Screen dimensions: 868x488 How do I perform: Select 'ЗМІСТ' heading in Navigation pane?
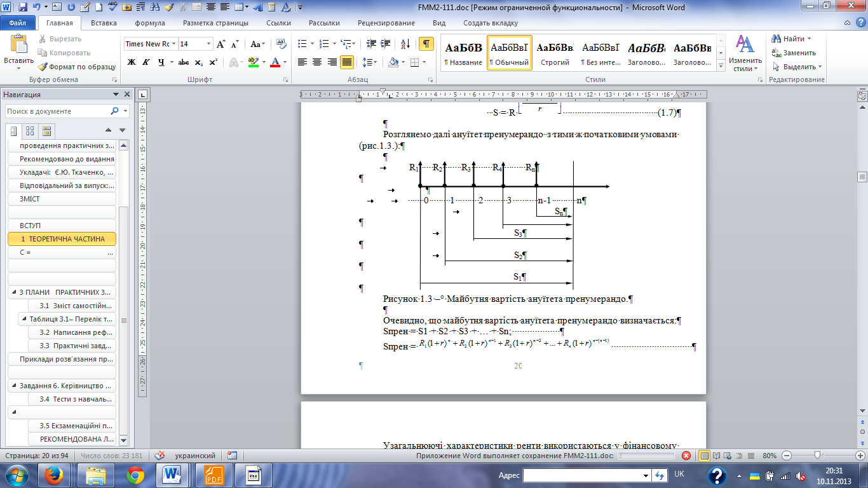click(62, 199)
